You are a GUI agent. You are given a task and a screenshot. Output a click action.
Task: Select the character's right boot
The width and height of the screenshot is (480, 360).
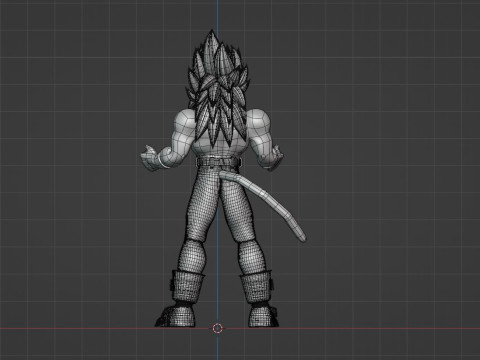pyautogui.click(x=260, y=300)
